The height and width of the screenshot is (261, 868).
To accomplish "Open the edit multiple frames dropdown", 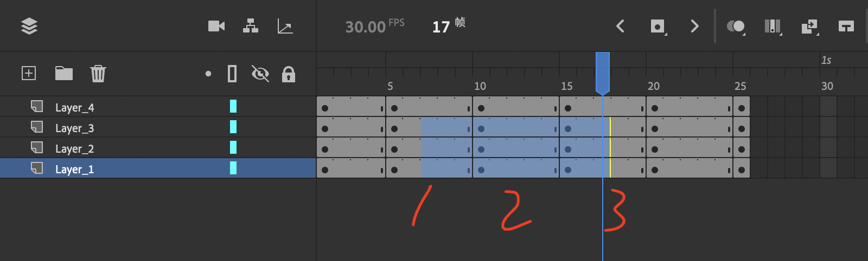I will coord(773,27).
